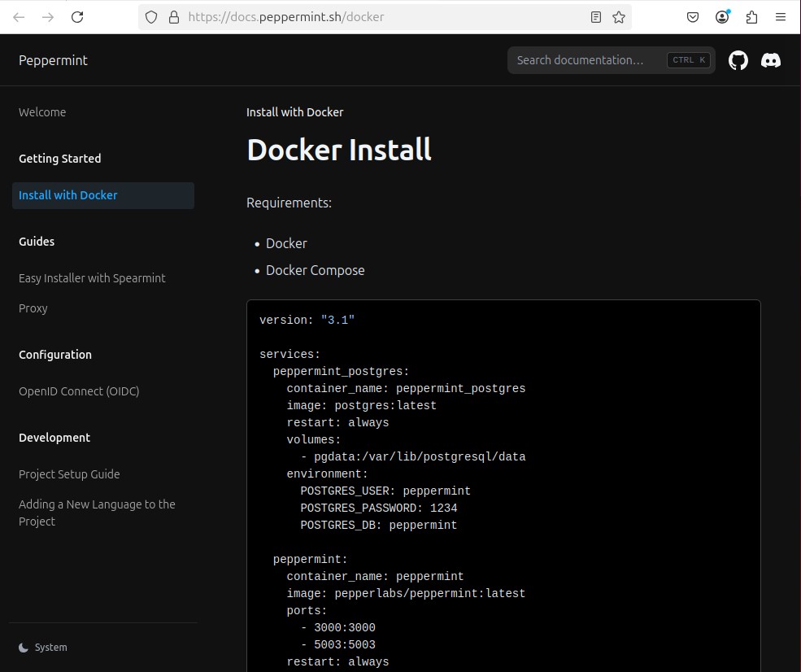801x672 pixels.
Task: Bookmark this page with star icon
Action: click(619, 17)
